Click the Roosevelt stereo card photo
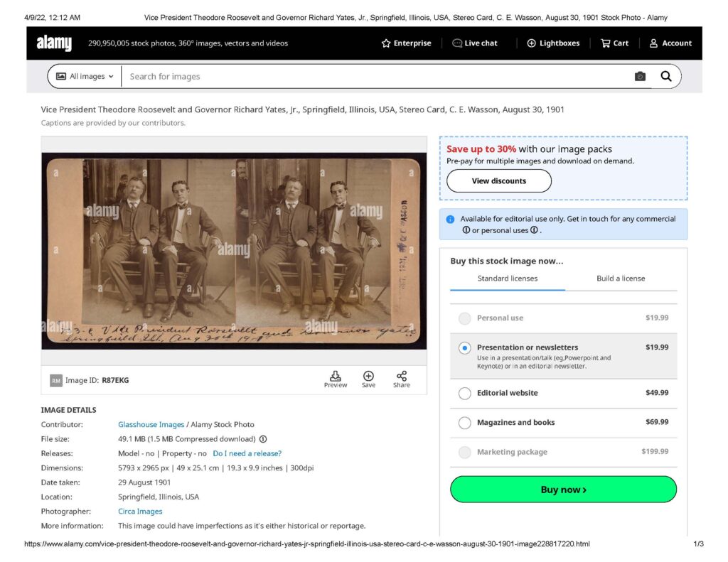Viewport: 728px width, 562px height. (x=234, y=250)
